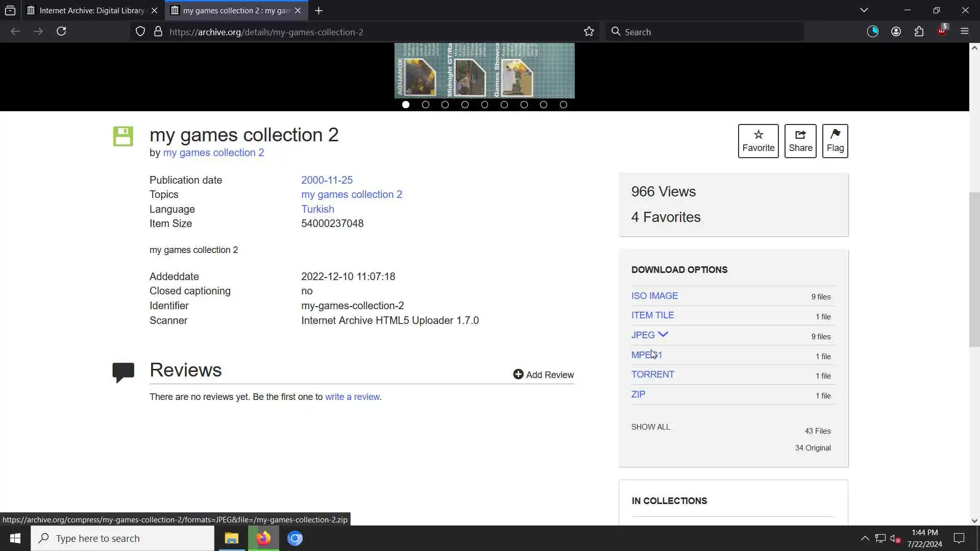Open the Share options
This screenshot has height=551, width=980.
(800, 141)
